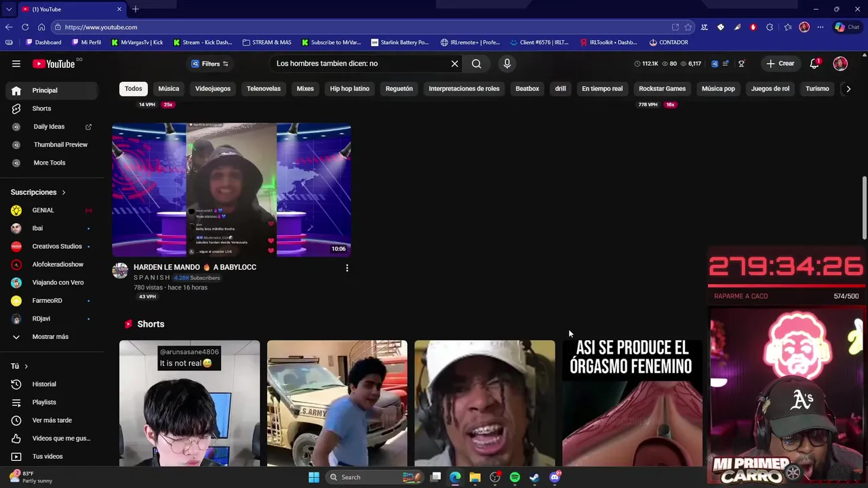Screen dimensions: 868x488
Task: Open browser extensions puzzle icon
Action: 770,27
